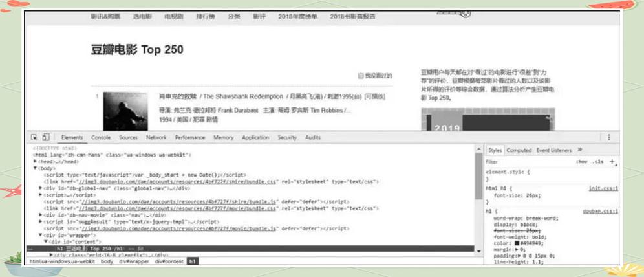644x277 pixels.
Task: Expand the collapsed script node
Action: click(x=40, y=195)
